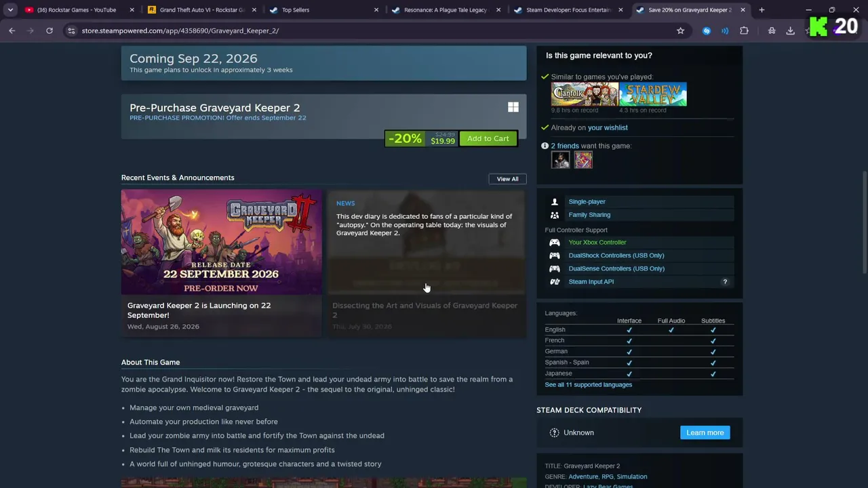Open DualSense Controllers (USB Only) link
868x488 pixels.
pyautogui.click(x=616, y=268)
